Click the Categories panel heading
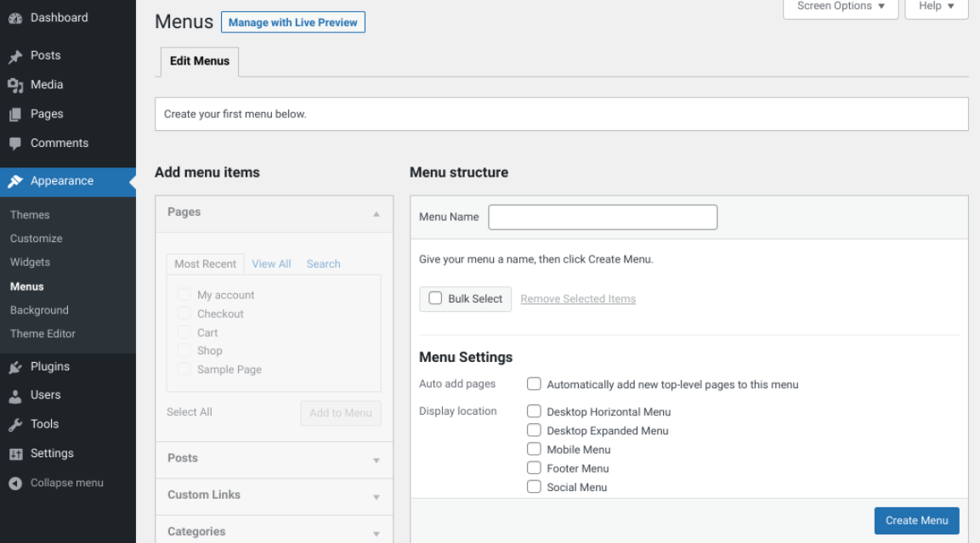This screenshot has width=980, height=543. coord(196,531)
